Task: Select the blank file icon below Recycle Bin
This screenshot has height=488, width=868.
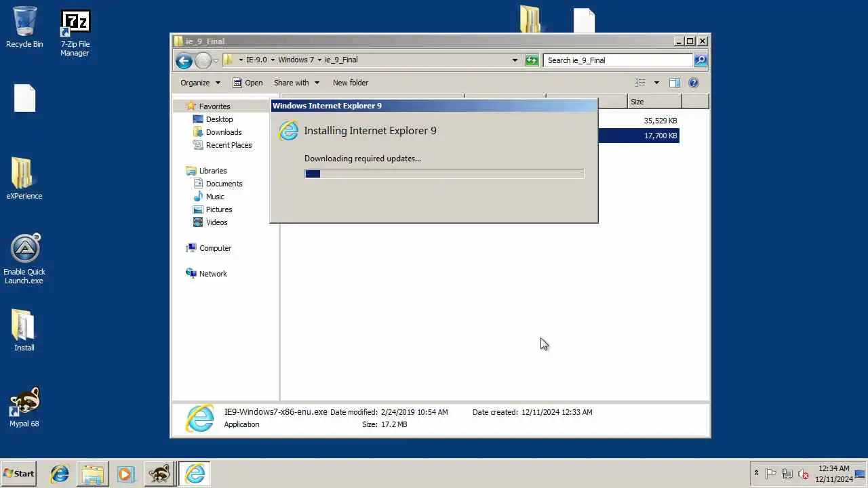Action: [x=24, y=98]
